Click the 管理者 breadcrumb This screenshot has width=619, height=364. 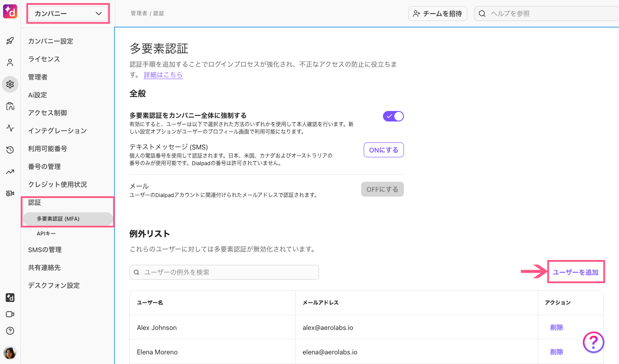point(139,14)
